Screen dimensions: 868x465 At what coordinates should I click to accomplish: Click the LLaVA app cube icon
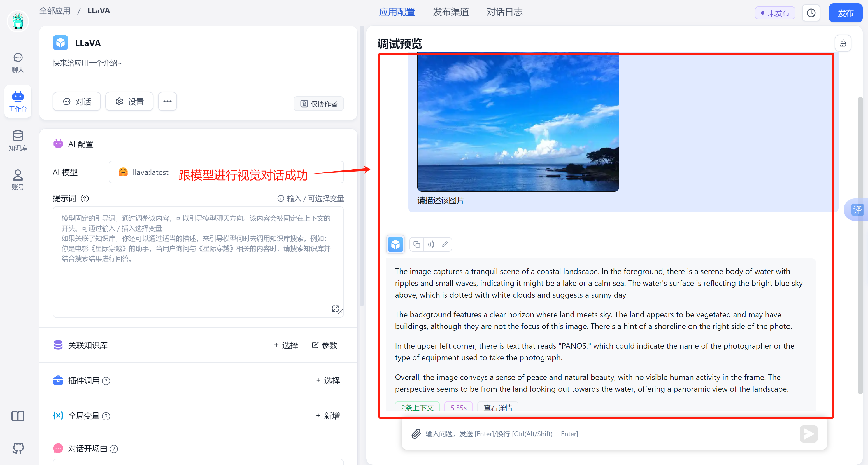coord(60,43)
